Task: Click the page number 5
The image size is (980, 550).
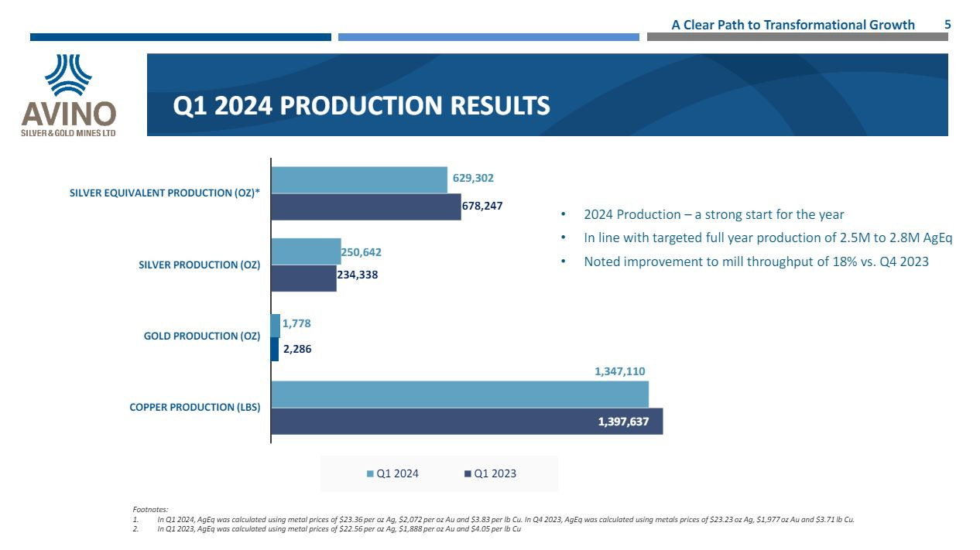Action: pyautogui.click(x=947, y=25)
